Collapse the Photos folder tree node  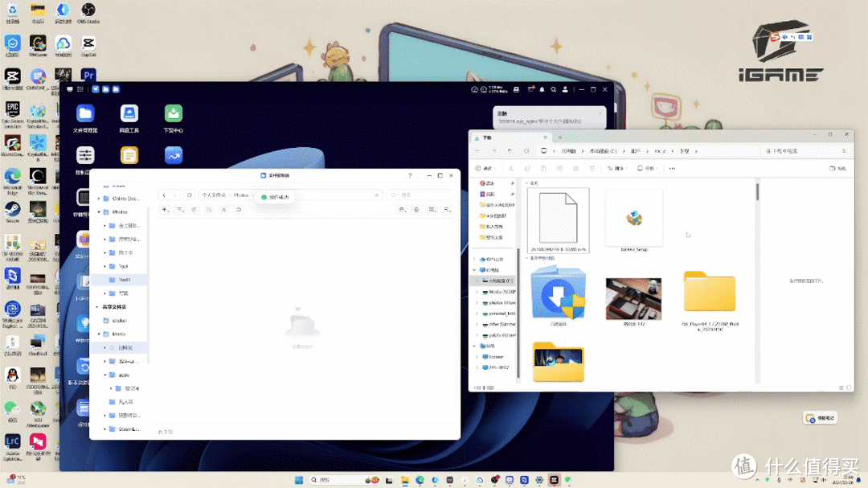coord(98,211)
